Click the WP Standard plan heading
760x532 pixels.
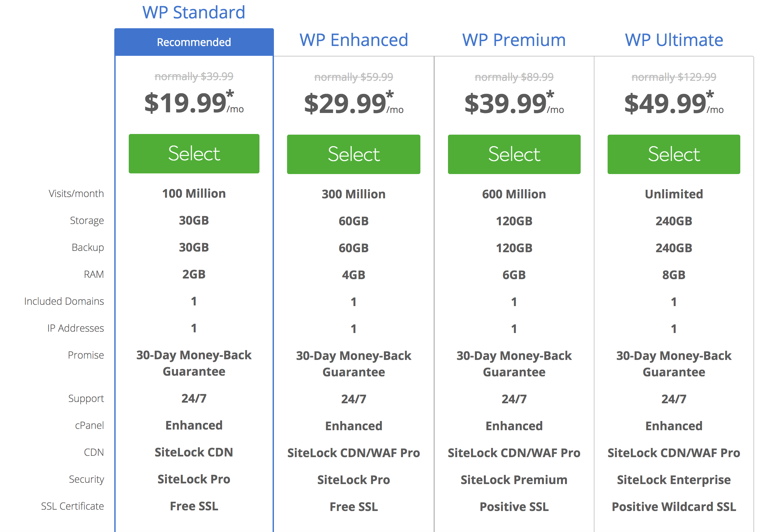pyautogui.click(x=194, y=12)
